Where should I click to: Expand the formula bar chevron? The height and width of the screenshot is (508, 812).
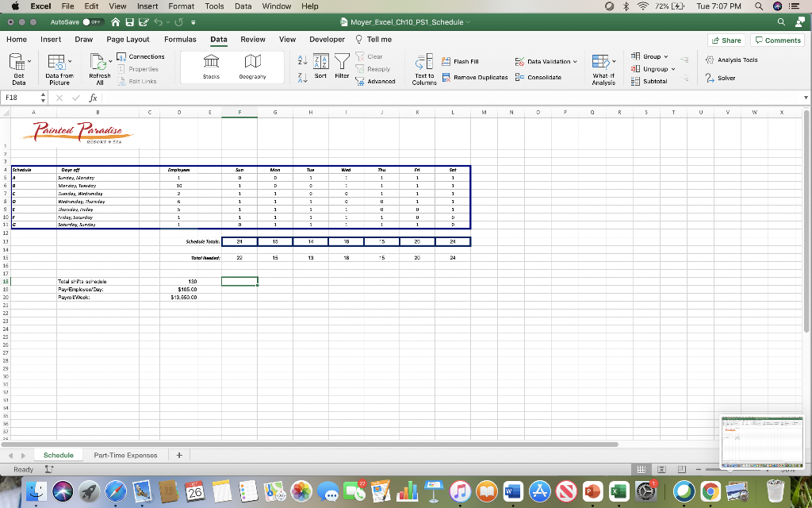pos(806,98)
